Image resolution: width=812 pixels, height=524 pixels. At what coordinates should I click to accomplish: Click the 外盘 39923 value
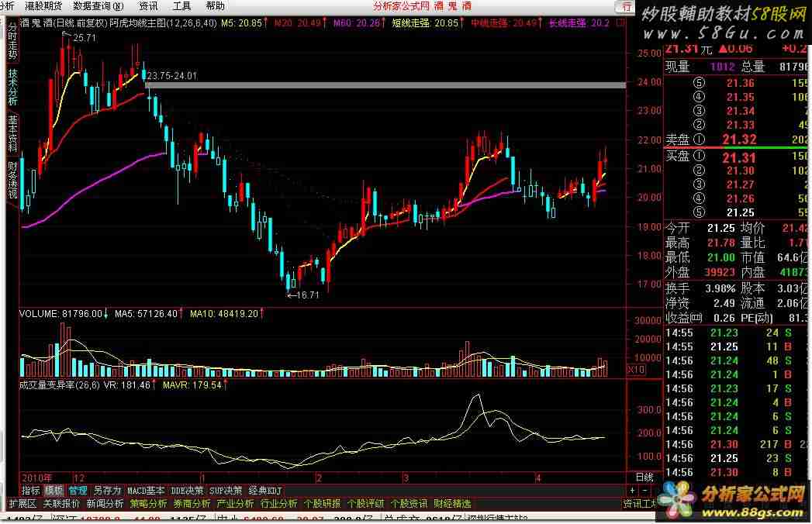click(720, 272)
